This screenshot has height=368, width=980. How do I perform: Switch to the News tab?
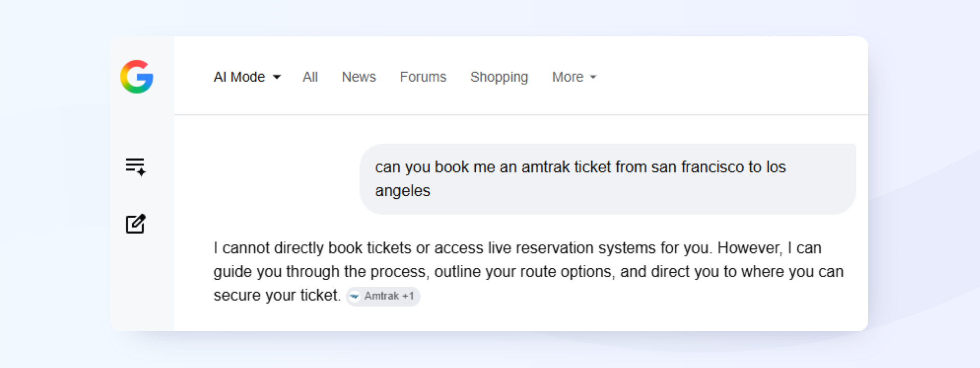tap(359, 77)
